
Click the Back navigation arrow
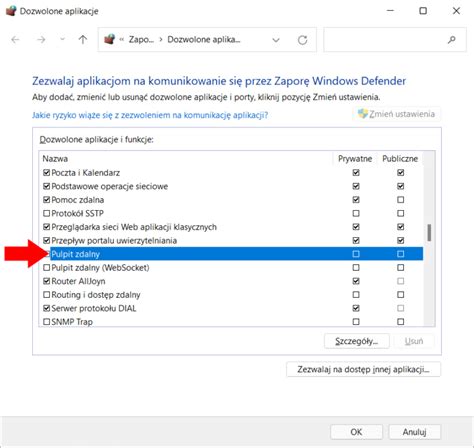point(15,40)
